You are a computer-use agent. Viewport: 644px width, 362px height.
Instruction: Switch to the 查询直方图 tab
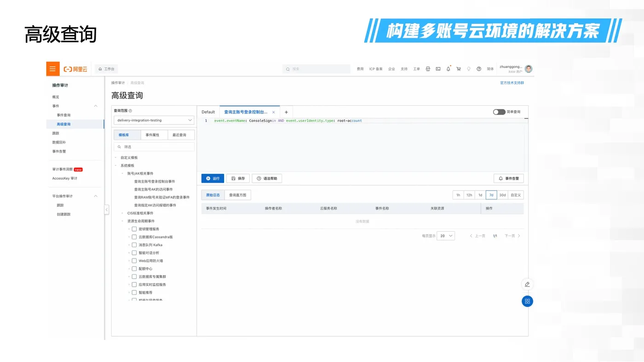tap(238, 195)
